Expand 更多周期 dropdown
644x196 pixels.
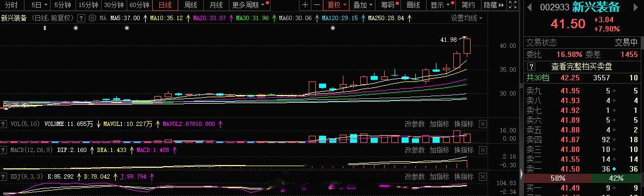(249, 5)
